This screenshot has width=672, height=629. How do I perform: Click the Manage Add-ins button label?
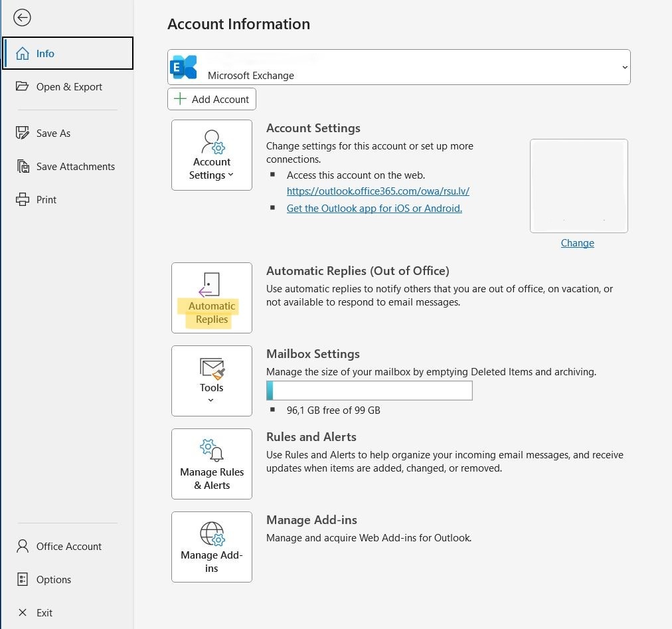(x=212, y=561)
